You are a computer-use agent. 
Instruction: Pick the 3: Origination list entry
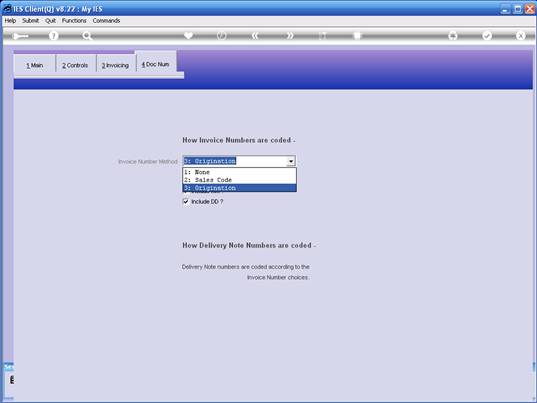click(x=239, y=188)
